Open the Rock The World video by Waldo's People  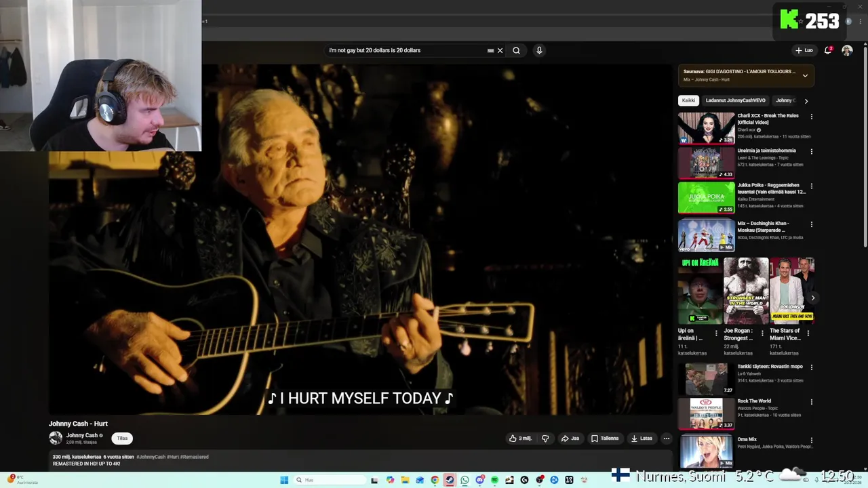click(x=706, y=413)
